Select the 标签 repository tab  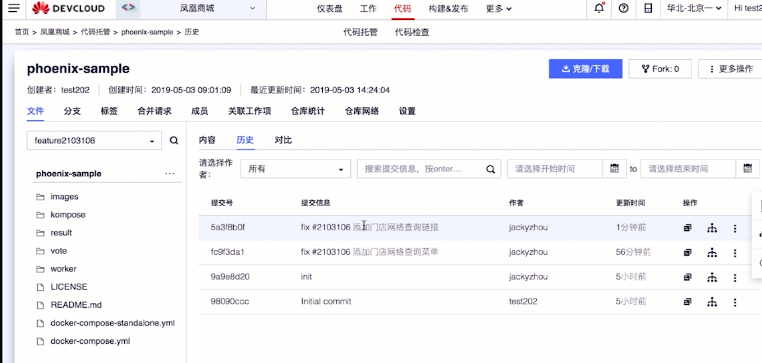109,111
